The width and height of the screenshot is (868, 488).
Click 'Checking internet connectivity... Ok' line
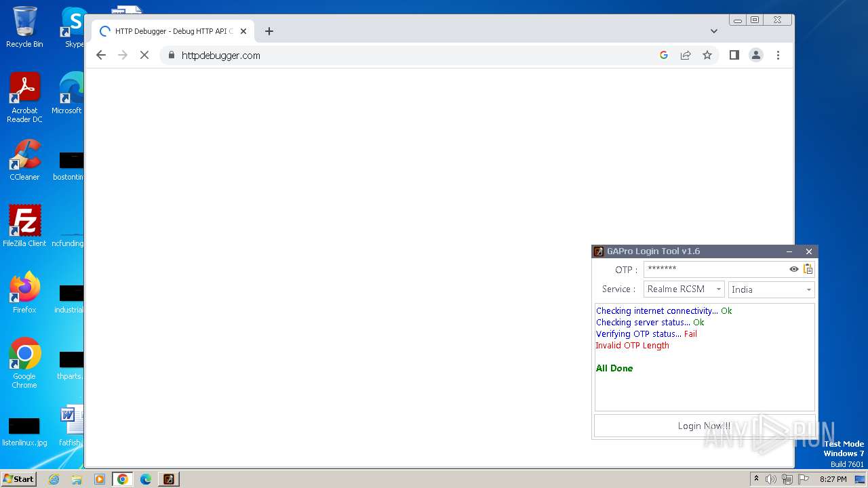coord(664,311)
